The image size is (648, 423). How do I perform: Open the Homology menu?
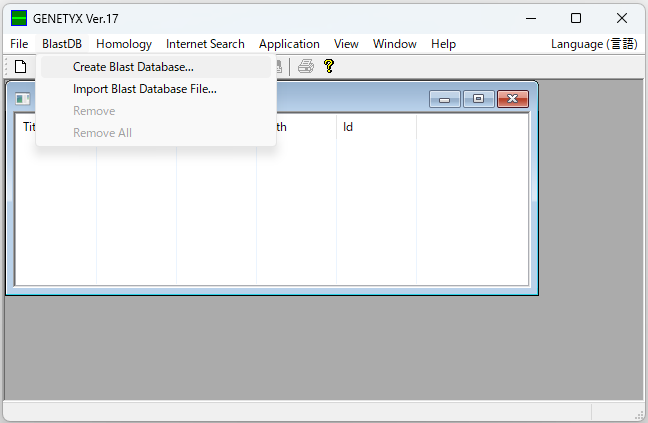(124, 44)
